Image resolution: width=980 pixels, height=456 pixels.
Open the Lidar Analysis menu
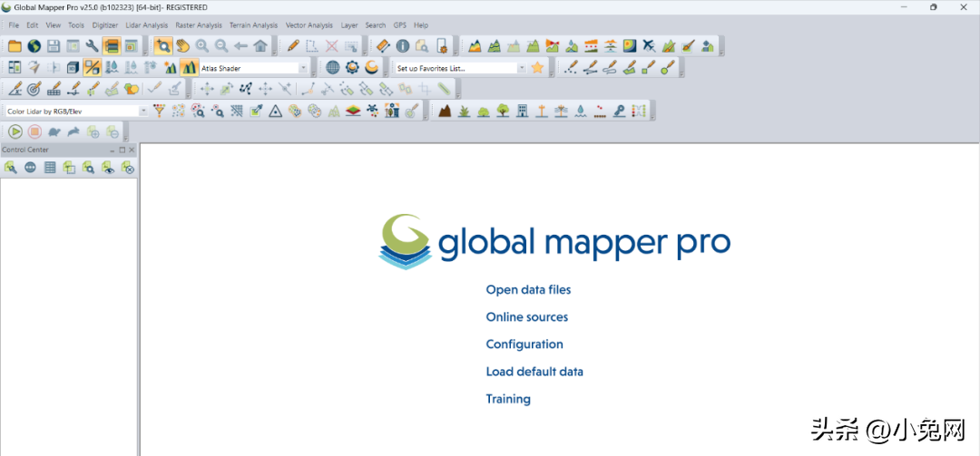pos(147,25)
